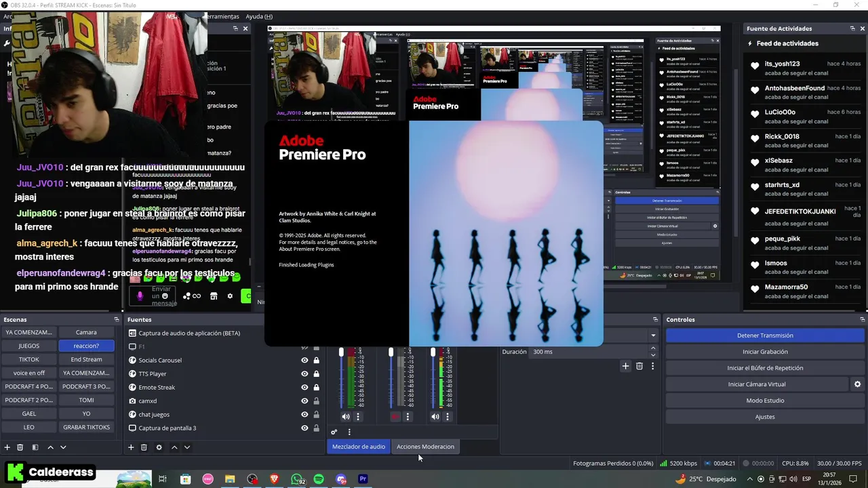Mute the first audio mixer channel
The width and height of the screenshot is (868, 488).
[x=346, y=417]
